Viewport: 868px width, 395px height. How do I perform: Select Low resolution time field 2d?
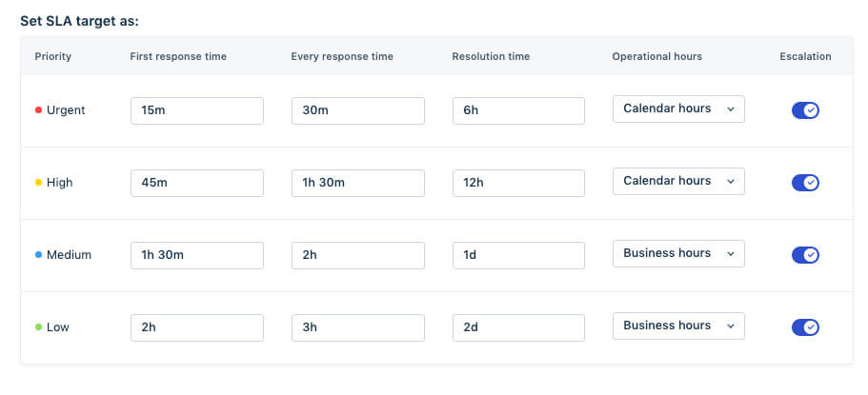coord(518,328)
